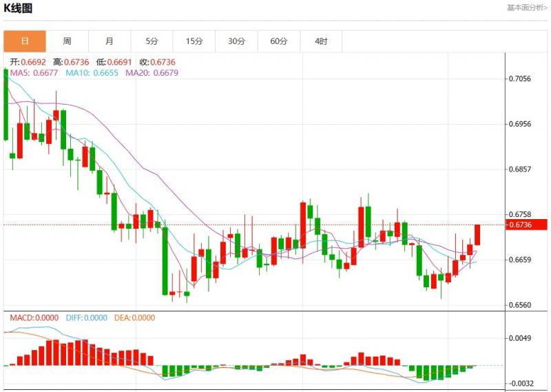
Task: Switch to the 周 weekly tab
Action: coord(67,41)
